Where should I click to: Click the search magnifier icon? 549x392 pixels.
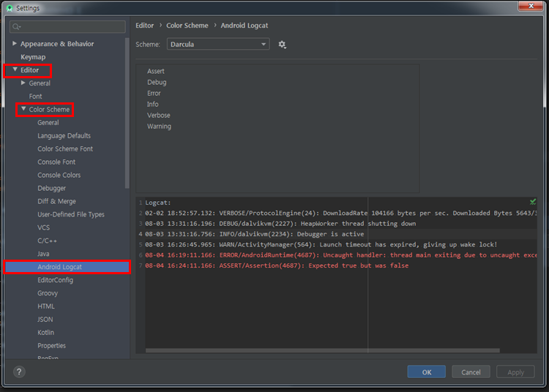pyautogui.click(x=16, y=26)
